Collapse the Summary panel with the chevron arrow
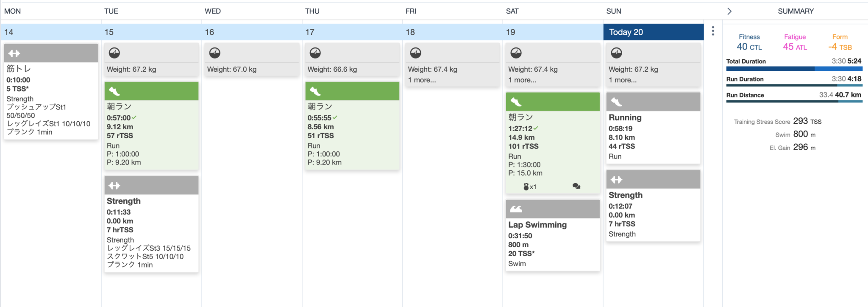 coord(729,11)
